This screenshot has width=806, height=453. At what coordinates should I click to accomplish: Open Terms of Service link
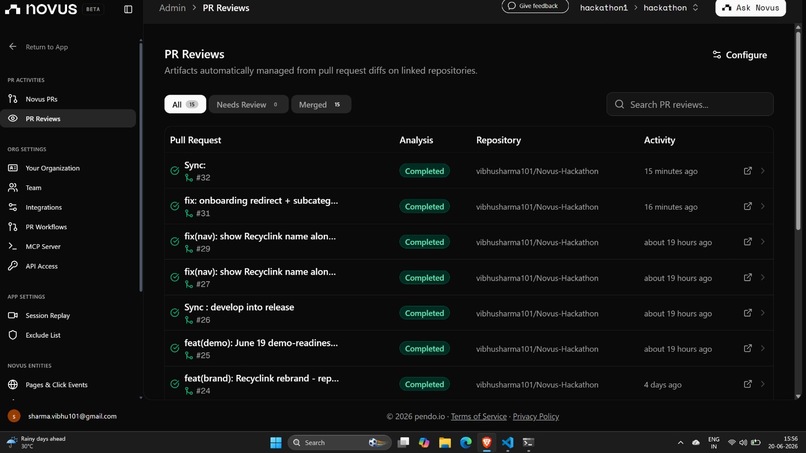[479, 416]
